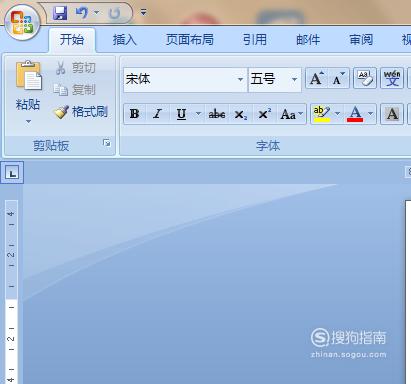Apply yellow text highlight color

point(322,114)
